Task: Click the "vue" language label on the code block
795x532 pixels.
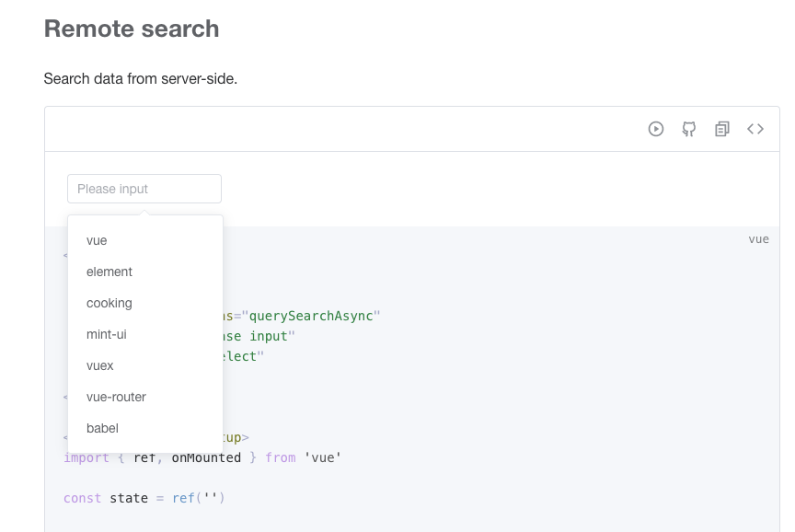Action: coord(758,238)
